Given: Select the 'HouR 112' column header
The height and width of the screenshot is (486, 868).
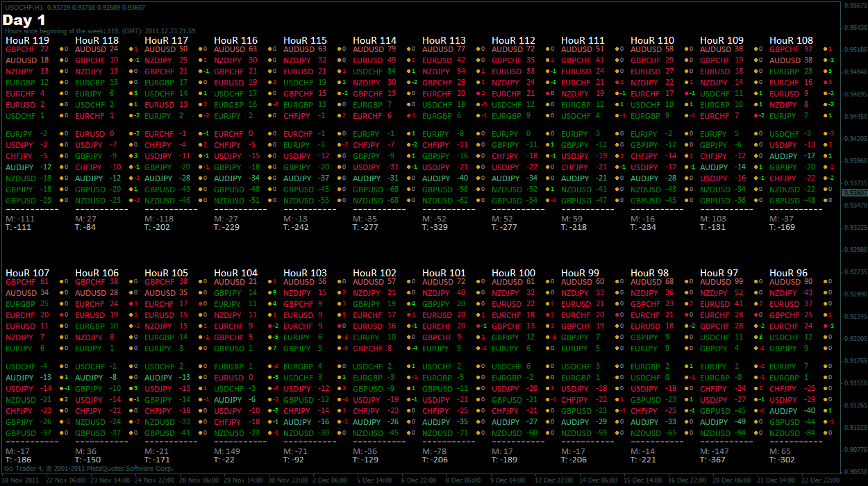Looking at the screenshot, I should pyautogui.click(x=513, y=41).
